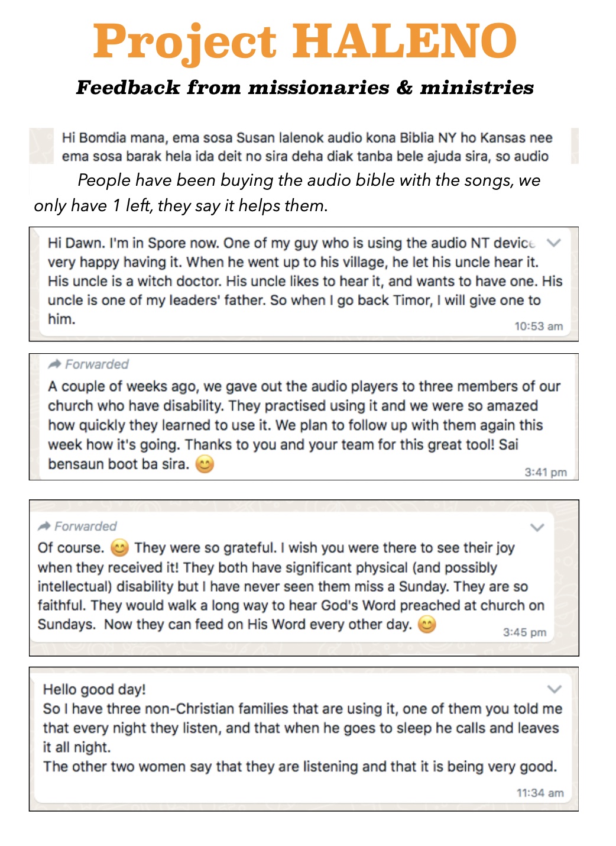Click the smiley emoji after 'Of course.'

click(x=119, y=548)
